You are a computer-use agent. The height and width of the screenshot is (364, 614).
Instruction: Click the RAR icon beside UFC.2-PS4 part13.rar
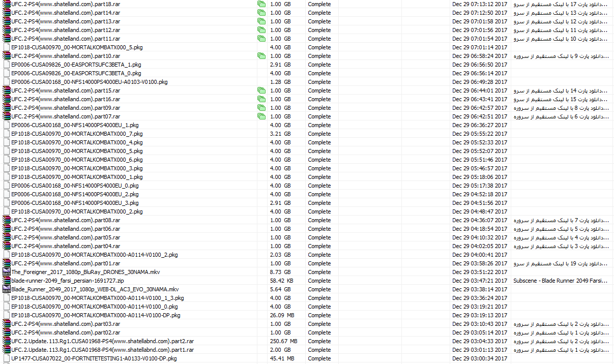click(7, 21)
